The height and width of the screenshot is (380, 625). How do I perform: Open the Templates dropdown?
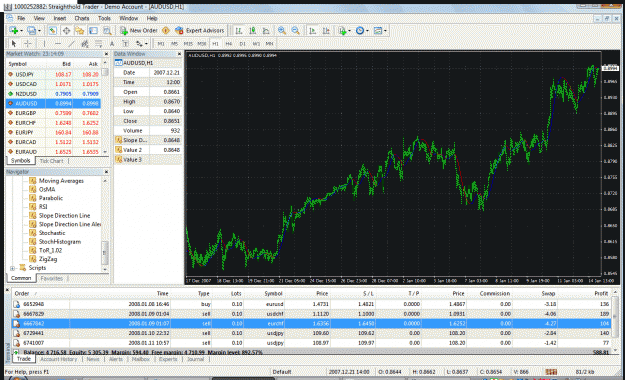pyautogui.click(x=380, y=30)
